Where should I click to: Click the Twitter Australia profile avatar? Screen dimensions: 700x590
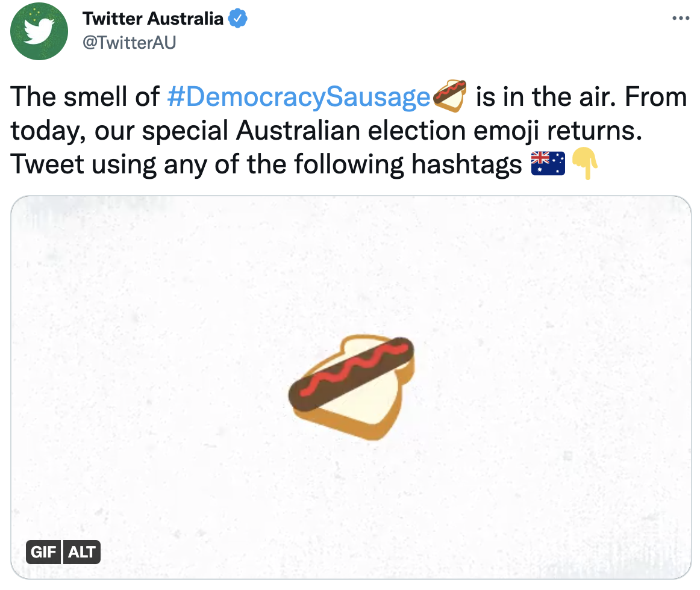(39, 32)
